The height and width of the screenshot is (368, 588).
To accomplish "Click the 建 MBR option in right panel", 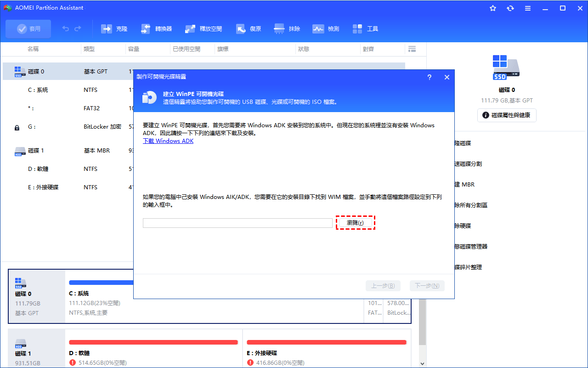I will tap(464, 185).
